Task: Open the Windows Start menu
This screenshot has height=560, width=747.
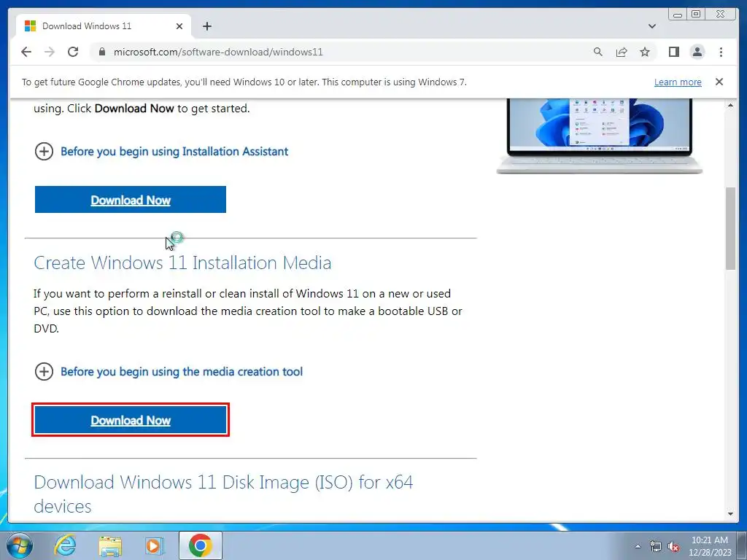Action: click(20, 545)
